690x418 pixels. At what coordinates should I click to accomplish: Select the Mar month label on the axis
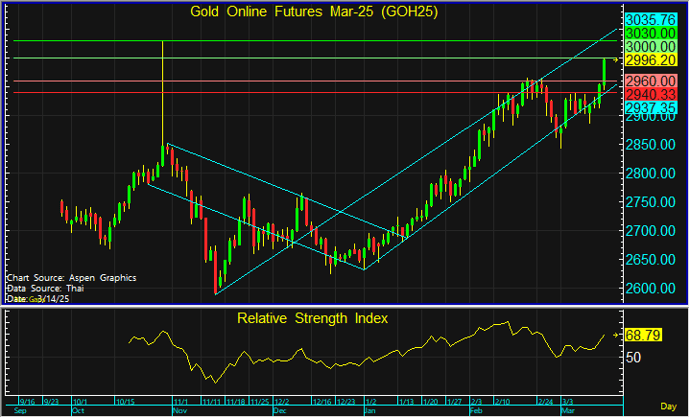pos(566,411)
